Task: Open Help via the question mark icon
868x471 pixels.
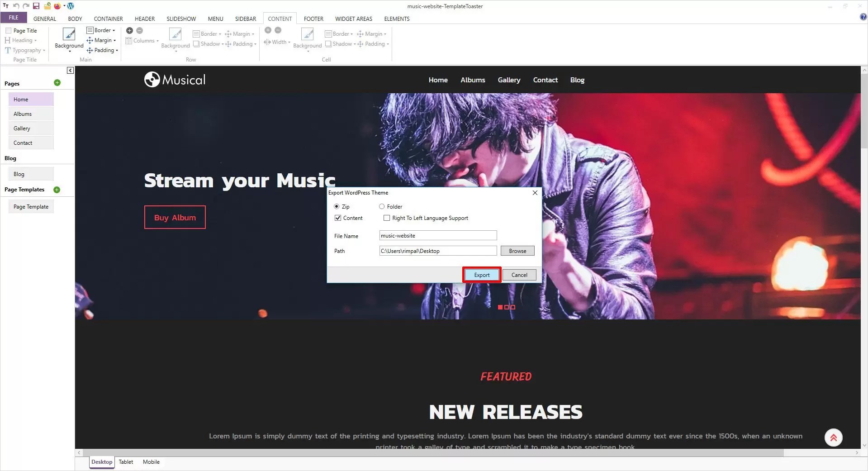Action: coord(863,17)
